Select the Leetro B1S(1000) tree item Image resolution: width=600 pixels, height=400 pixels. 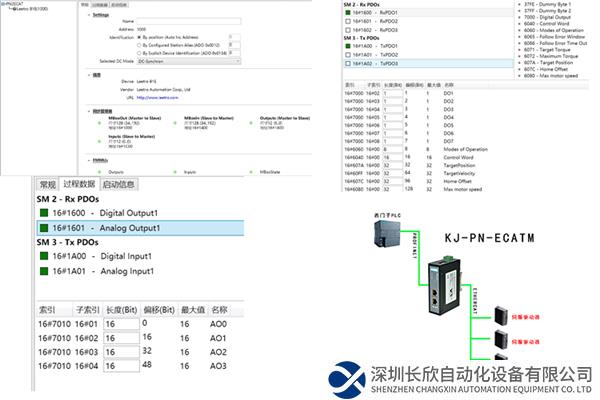(x=30, y=10)
